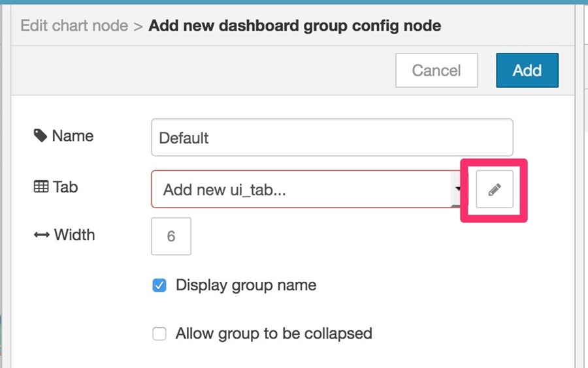Go back to Edit chart node breadcrumb
The width and height of the screenshot is (588, 368).
click(74, 26)
